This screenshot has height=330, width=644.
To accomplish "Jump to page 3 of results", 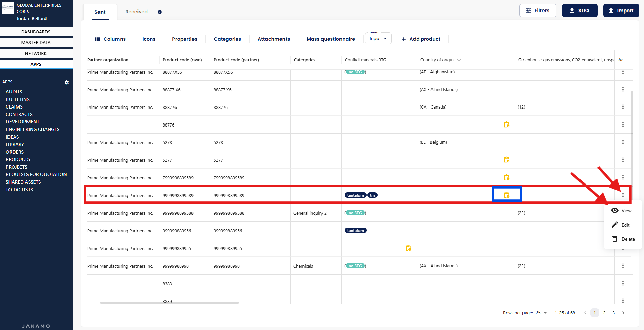I will click(613, 313).
